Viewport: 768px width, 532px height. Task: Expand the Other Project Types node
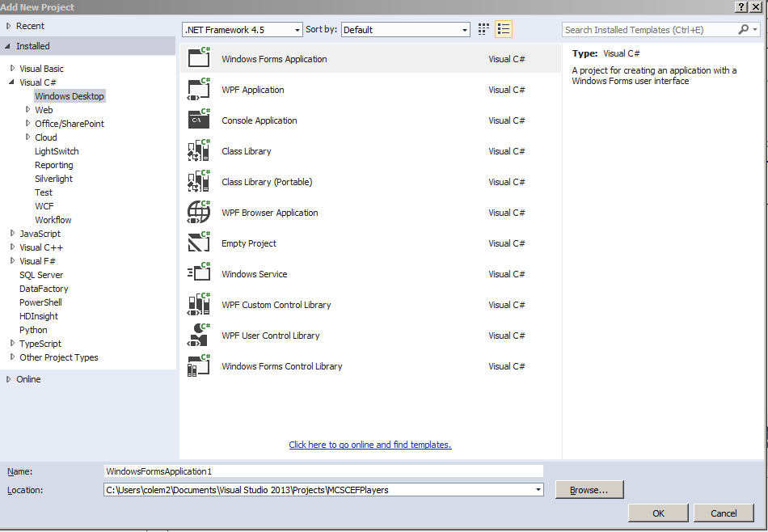point(12,357)
